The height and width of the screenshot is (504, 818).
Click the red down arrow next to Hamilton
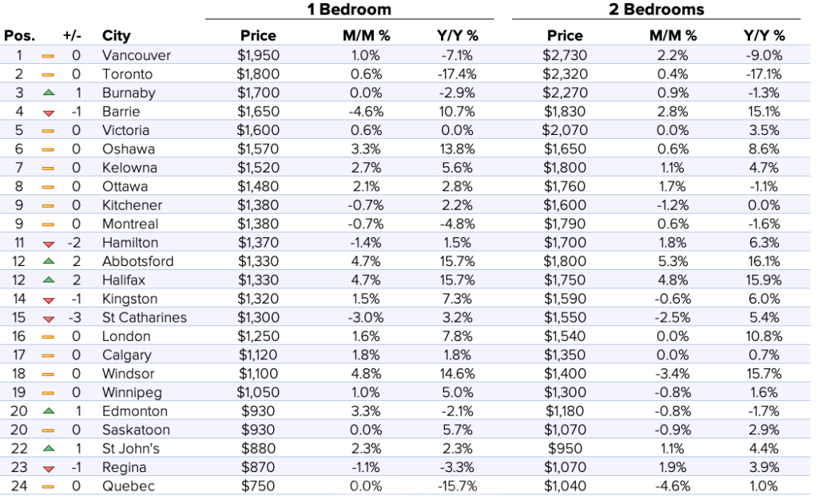pyautogui.click(x=48, y=243)
